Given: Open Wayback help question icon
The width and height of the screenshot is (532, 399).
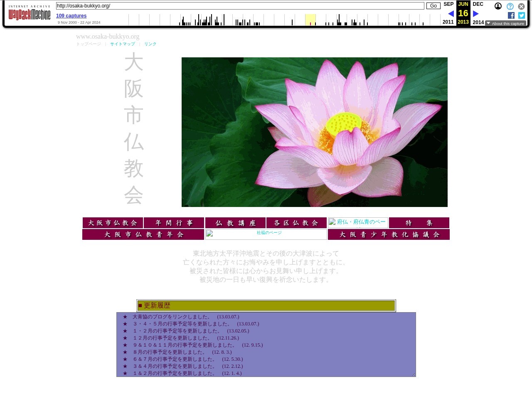Looking at the screenshot, I should (x=510, y=6).
